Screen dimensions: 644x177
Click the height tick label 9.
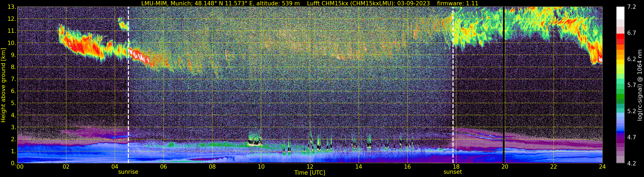coord(13,55)
